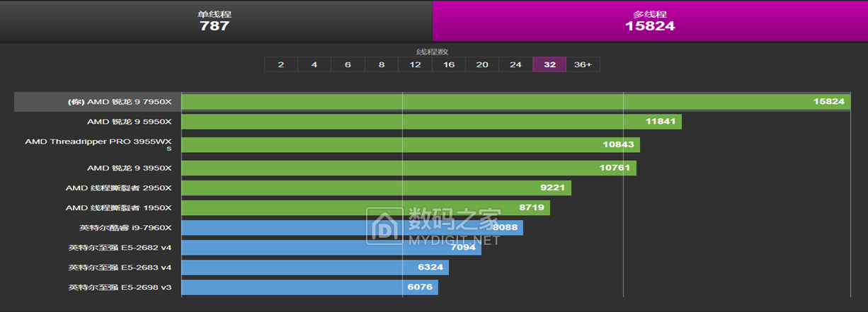The width and height of the screenshot is (868, 312).
Task: Select thread count 12
Action: click(x=415, y=64)
